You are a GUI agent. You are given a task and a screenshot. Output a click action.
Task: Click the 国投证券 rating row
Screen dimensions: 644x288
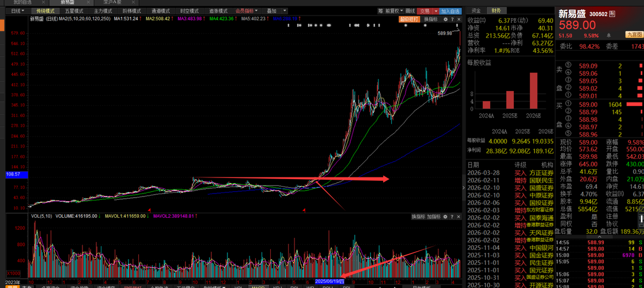coord(510,203)
